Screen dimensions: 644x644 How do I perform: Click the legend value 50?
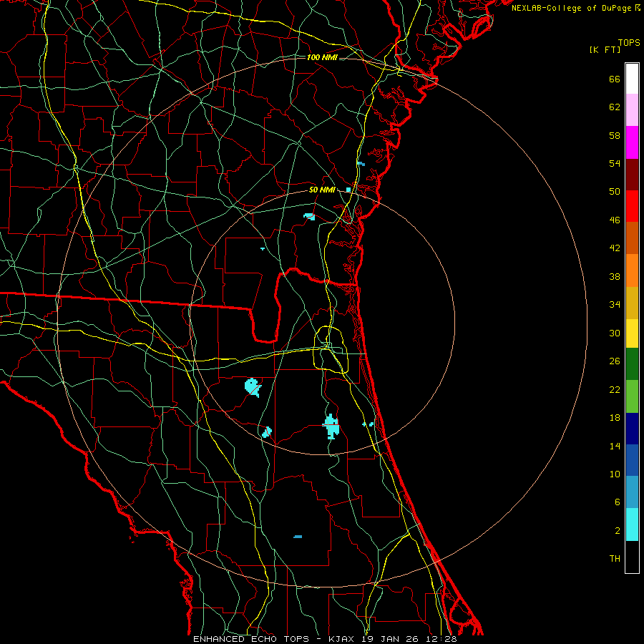pyautogui.click(x=615, y=192)
